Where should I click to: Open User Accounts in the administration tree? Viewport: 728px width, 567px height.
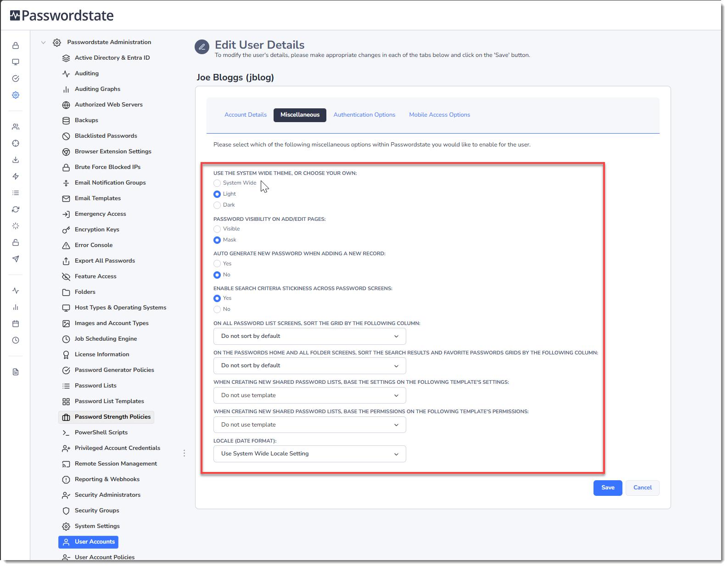tap(88, 542)
